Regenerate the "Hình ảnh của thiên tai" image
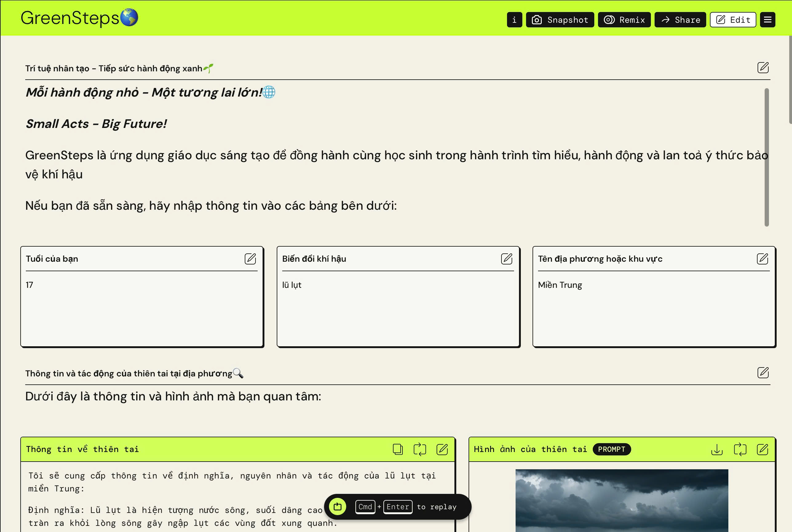Image resolution: width=792 pixels, height=532 pixels. (740, 450)
